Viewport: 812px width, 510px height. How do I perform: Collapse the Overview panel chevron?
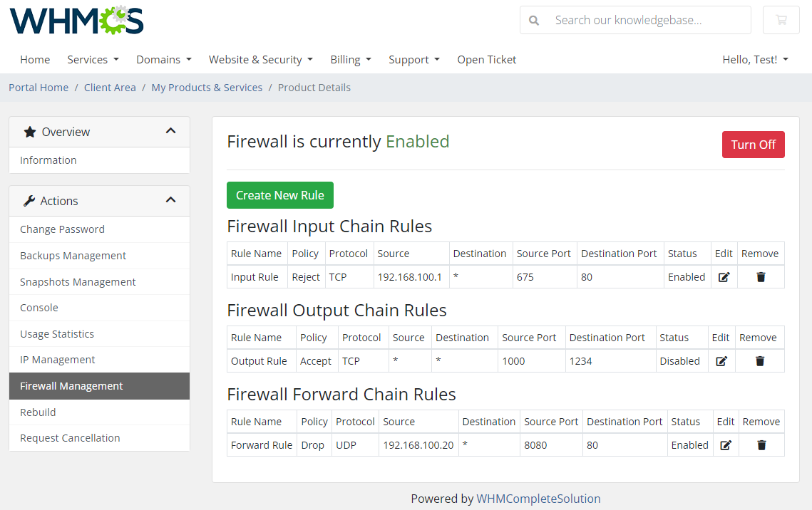[x=171, y=131]
